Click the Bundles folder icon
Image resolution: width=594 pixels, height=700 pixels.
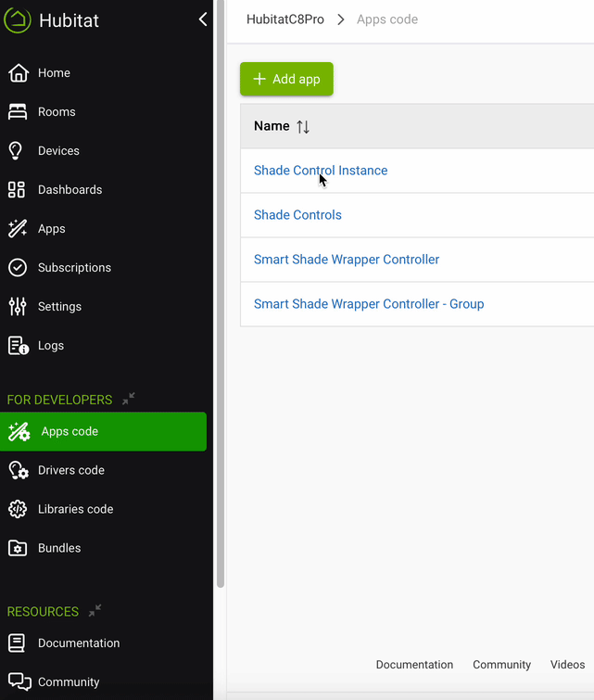18,548
